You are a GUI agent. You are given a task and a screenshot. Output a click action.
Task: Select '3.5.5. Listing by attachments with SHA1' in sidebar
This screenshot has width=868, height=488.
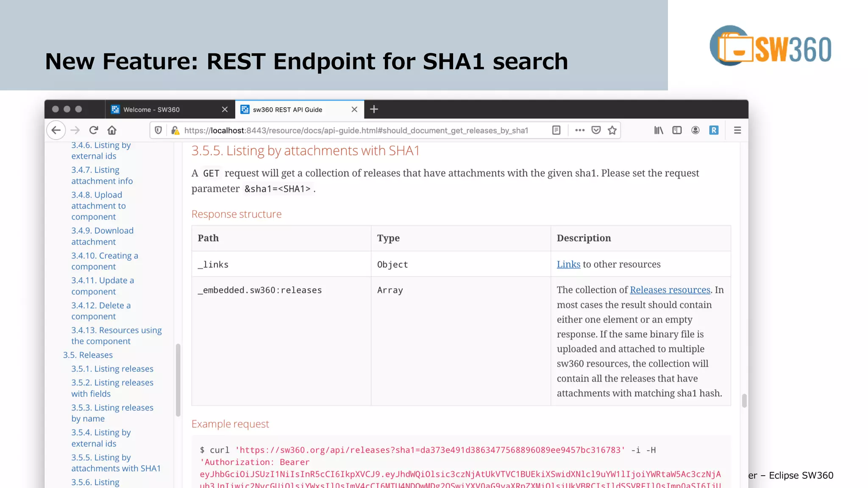116,463
